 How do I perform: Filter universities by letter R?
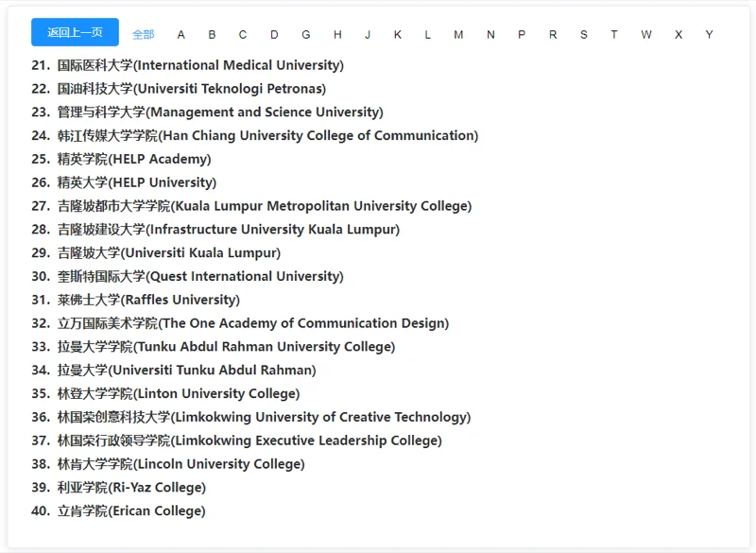point(553,35)
